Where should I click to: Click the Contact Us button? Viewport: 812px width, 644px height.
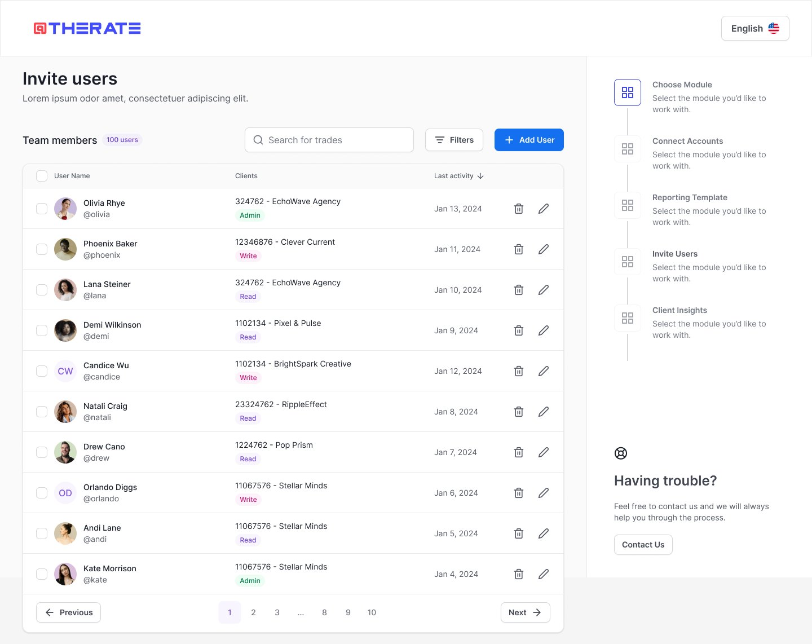coord(643,545)
